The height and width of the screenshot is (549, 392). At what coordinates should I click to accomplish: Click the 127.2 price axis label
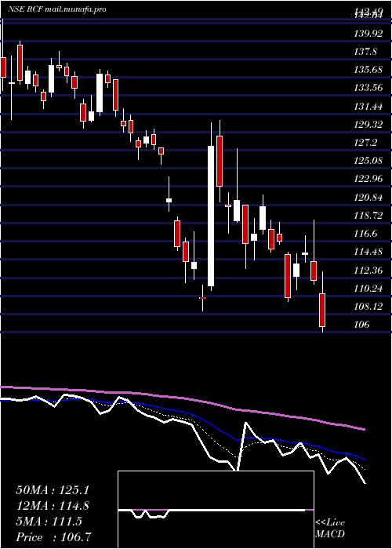tap(365, 143)
